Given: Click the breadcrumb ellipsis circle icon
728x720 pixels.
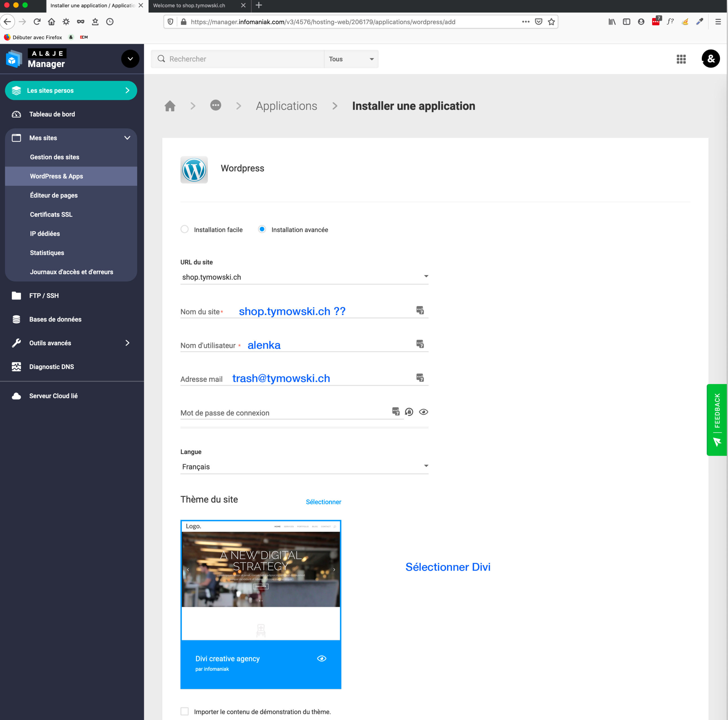Looking at the screenshot, I should (x=216, y=106).
